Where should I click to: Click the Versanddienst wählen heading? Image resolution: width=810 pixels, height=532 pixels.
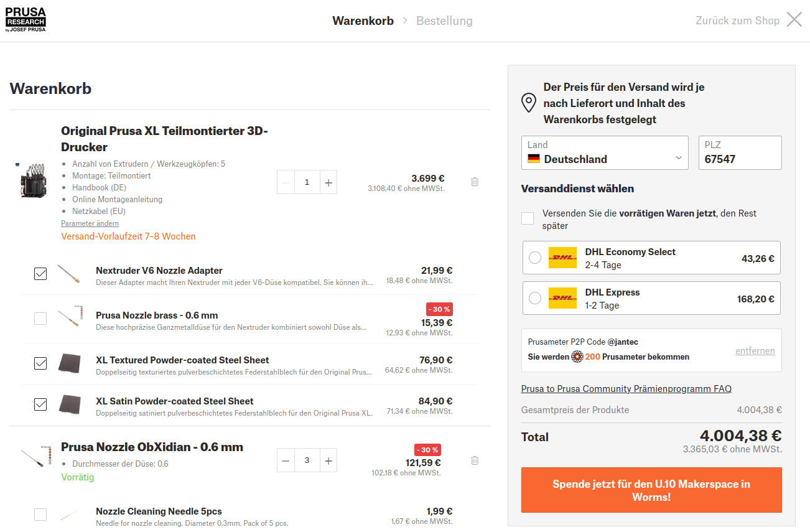click(x=578, y=189)
